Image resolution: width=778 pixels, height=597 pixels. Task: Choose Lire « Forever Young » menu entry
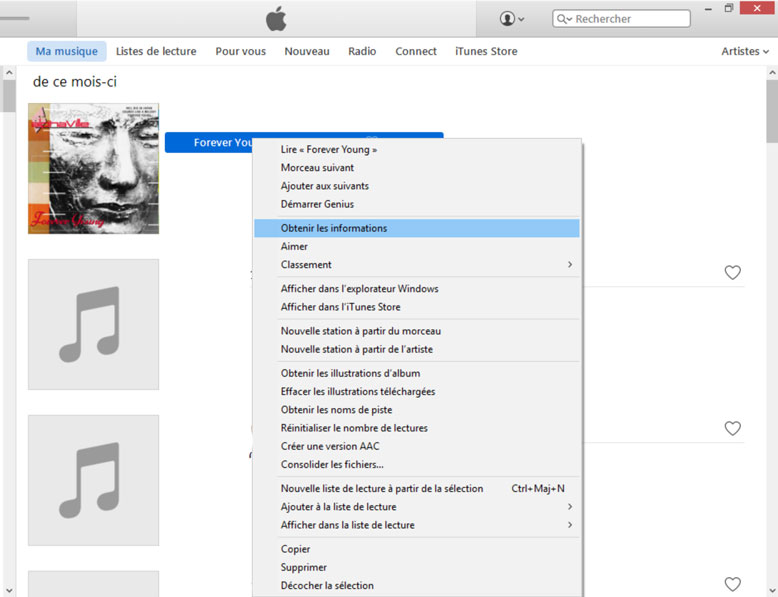[417, 149]
